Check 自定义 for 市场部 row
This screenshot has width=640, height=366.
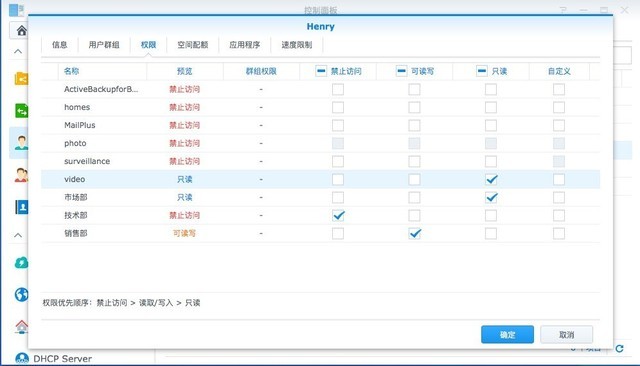pos(559,197)
